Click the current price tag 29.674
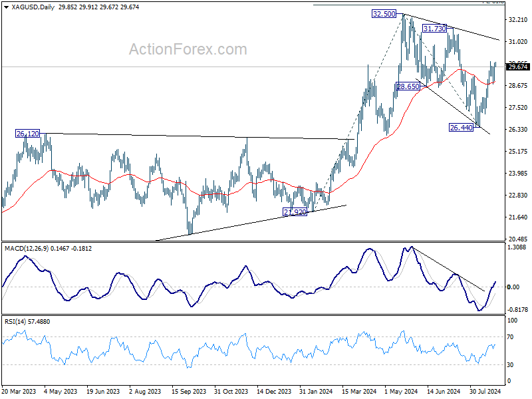532x399 pixels. (518, 67)
